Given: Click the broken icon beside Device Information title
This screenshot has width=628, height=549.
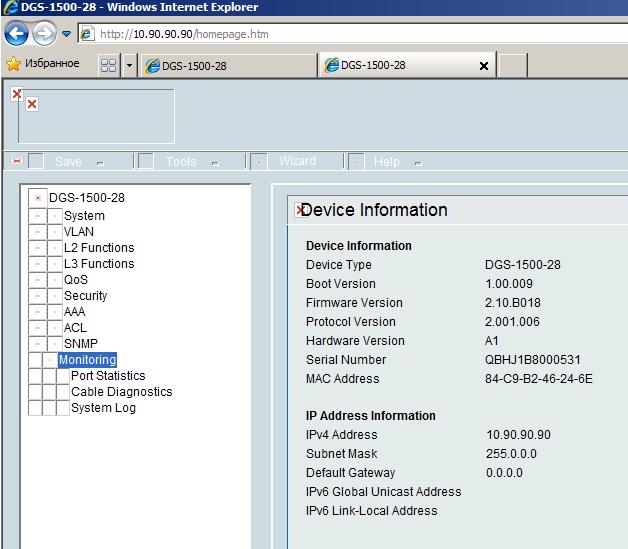Looking at the screenshot, I should tap(298, 210).
